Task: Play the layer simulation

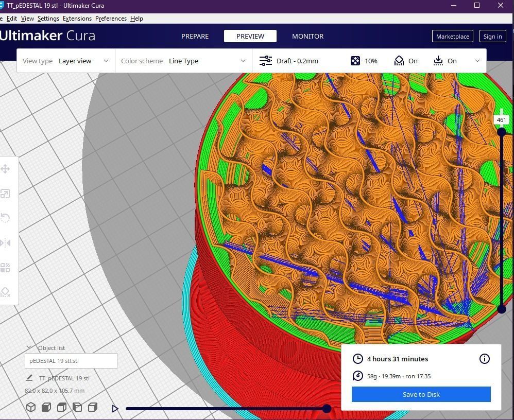Action: tap(115, 409)
